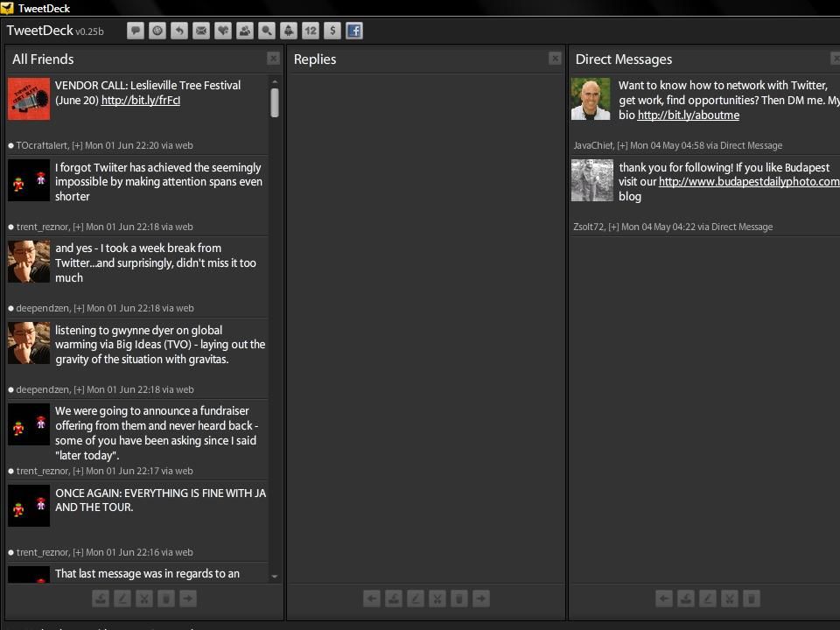
Task: Click the 'Direct Messages' column header
Action: [624, 59]
